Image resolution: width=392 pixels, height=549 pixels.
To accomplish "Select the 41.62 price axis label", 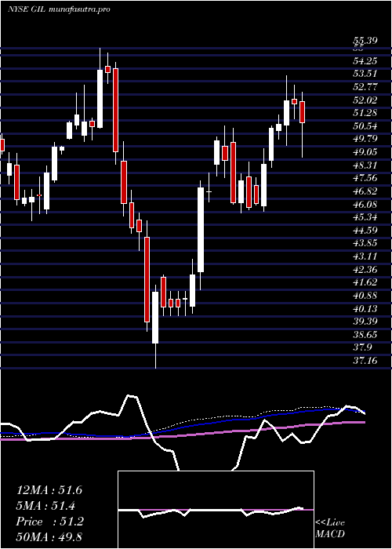I will (365, 282).
